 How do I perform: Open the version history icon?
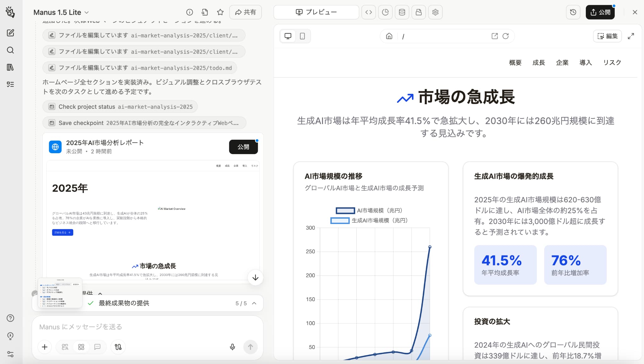point(573,12)
